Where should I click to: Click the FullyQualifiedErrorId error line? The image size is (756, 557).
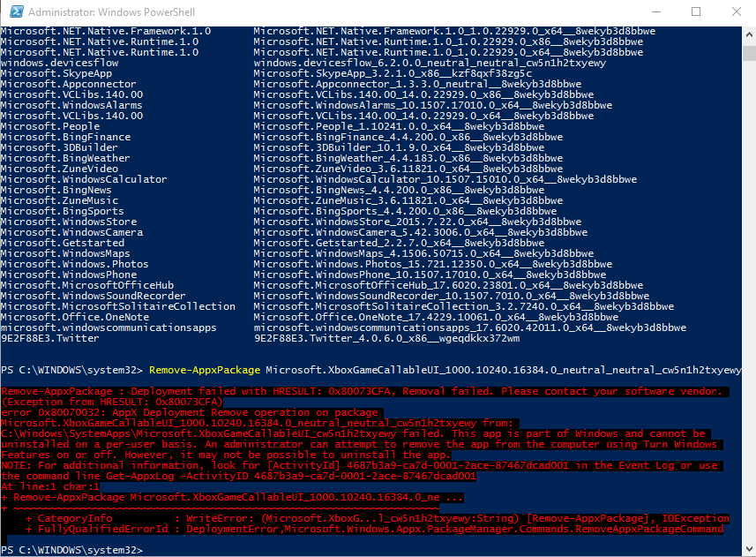(x=375, y=529)
